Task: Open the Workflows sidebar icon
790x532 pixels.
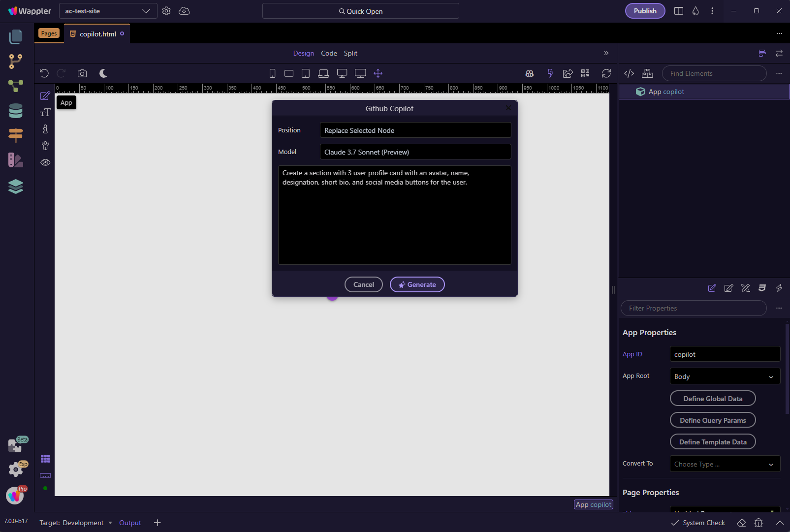Action: click(x=16, y=86)
